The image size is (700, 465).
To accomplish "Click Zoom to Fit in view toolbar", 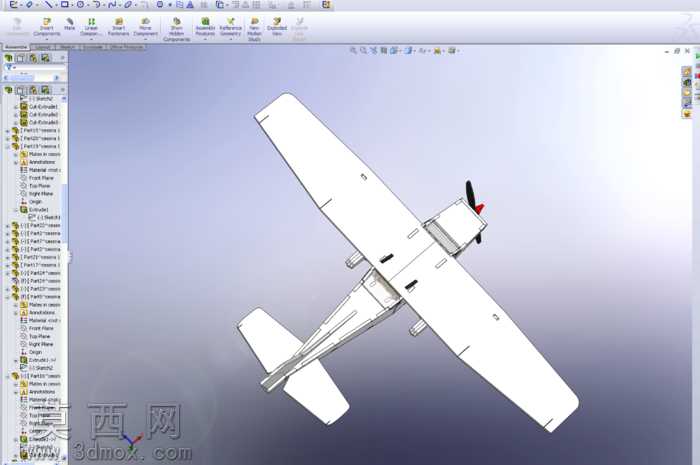I will (x=353, y=50).
